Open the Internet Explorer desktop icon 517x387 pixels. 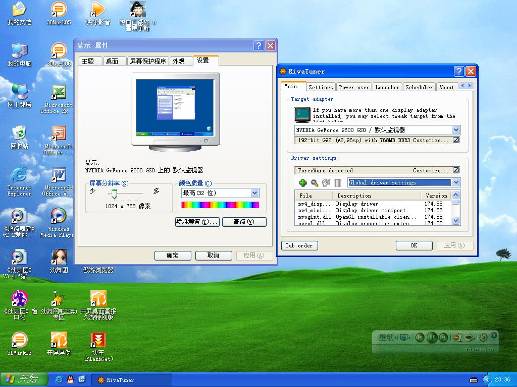tap(19, 182)
